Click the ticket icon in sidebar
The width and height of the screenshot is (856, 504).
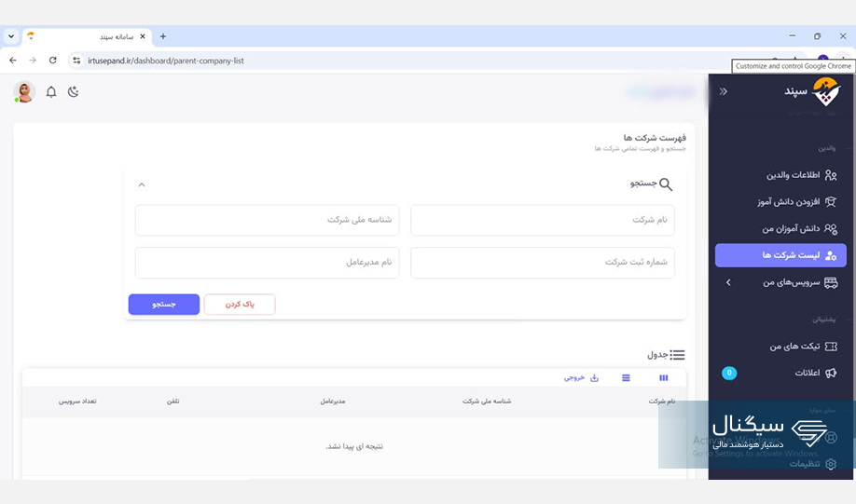(x=831, y=347)
